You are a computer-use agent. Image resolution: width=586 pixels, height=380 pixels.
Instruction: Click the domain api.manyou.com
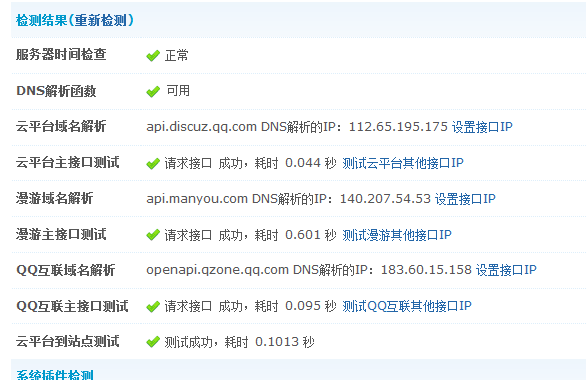click(x=197, y=199)
